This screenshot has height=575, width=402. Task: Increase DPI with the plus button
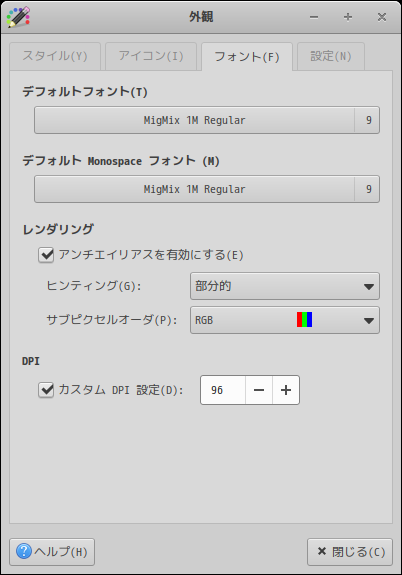[286, 390]
